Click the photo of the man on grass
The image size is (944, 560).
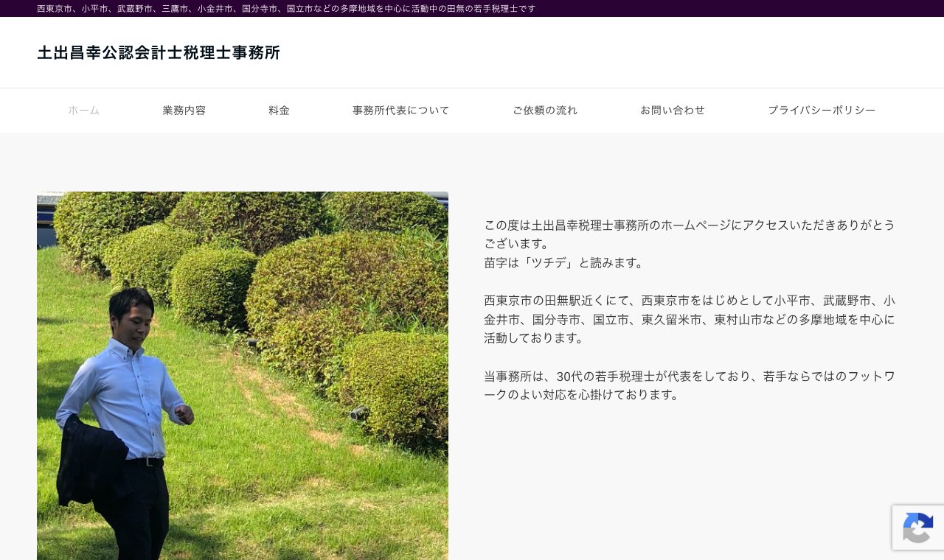243,376
